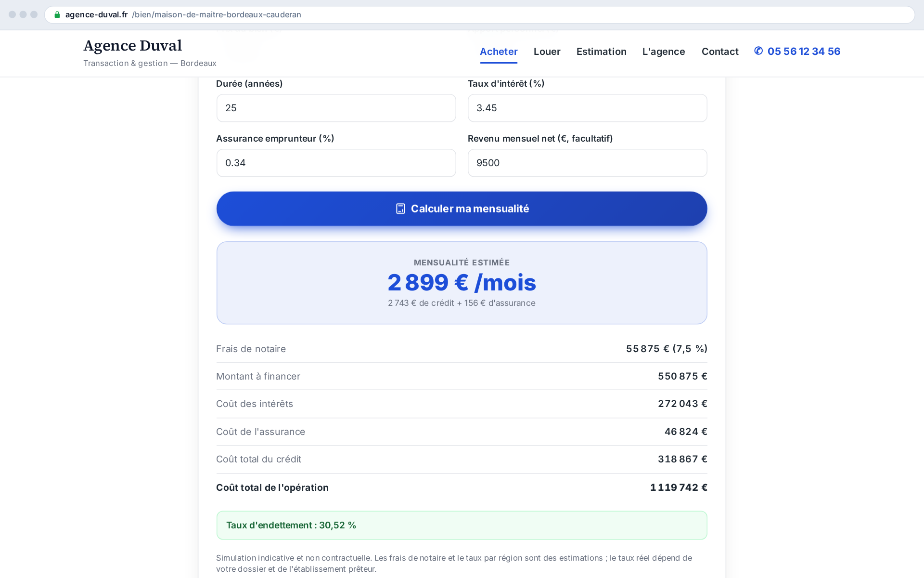Focus the Assurance emprunteur input field
Viewport: 924px width, 578px height.
(x=336, y=163)
